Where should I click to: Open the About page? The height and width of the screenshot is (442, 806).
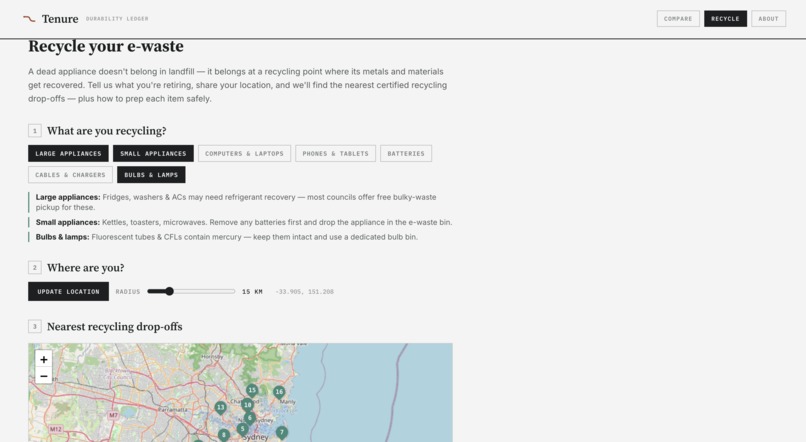[768, 19]
